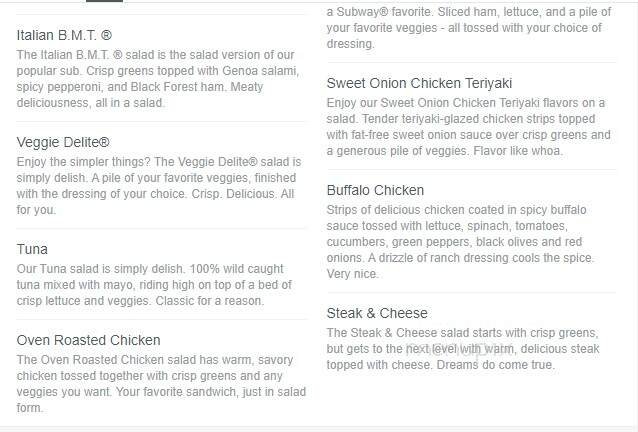Click the Steak & Cheese title
The height and width of the screenshot is (432, 638).
(376, 313)
